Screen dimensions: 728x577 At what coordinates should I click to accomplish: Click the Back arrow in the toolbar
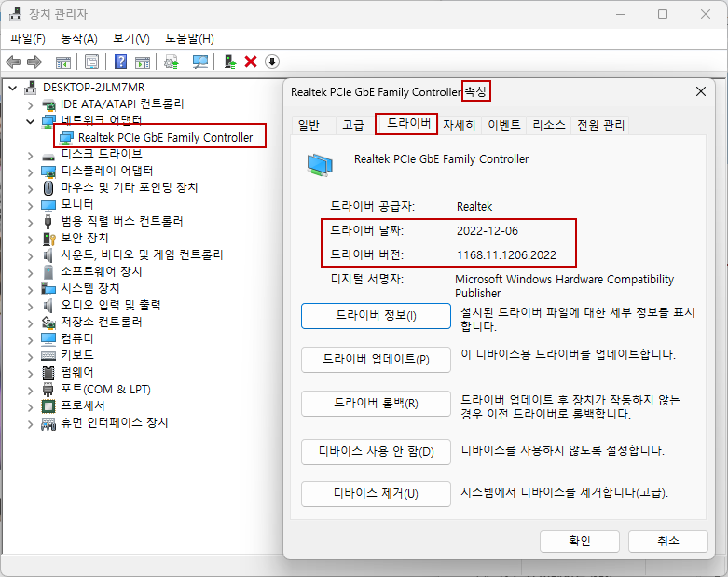click(x=13, y=62)
